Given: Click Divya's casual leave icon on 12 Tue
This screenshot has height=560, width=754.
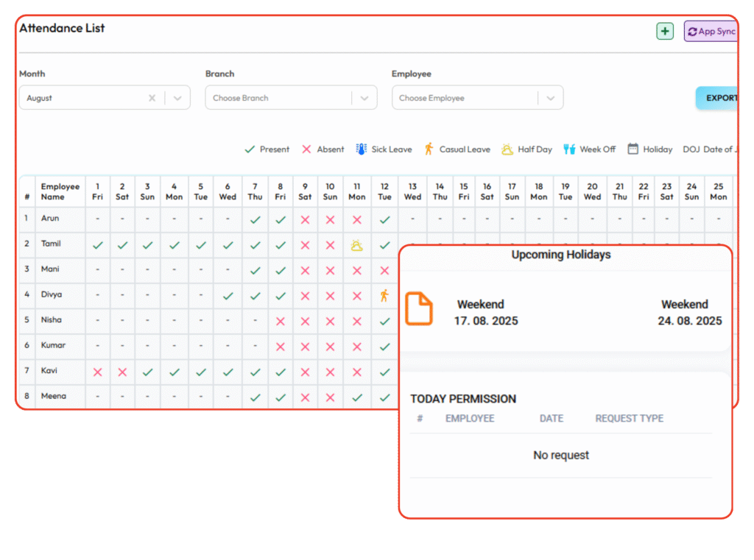Looking at the screenshot, I should tap(384, 296).
